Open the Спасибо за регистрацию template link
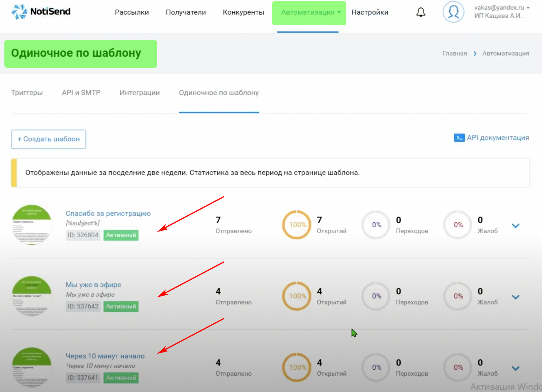The image size is (542, 392). [x=108, y=213]
